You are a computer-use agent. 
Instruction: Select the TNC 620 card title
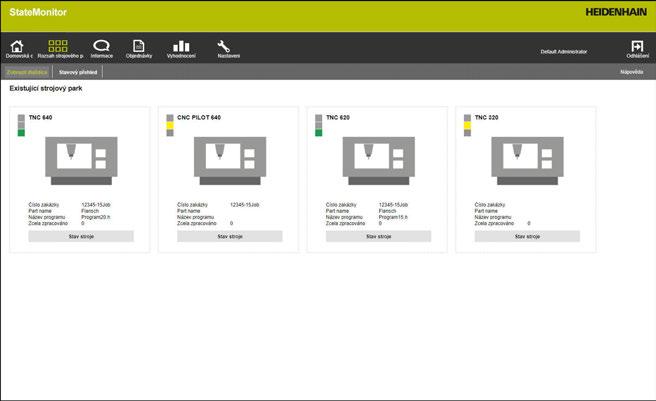338,118
